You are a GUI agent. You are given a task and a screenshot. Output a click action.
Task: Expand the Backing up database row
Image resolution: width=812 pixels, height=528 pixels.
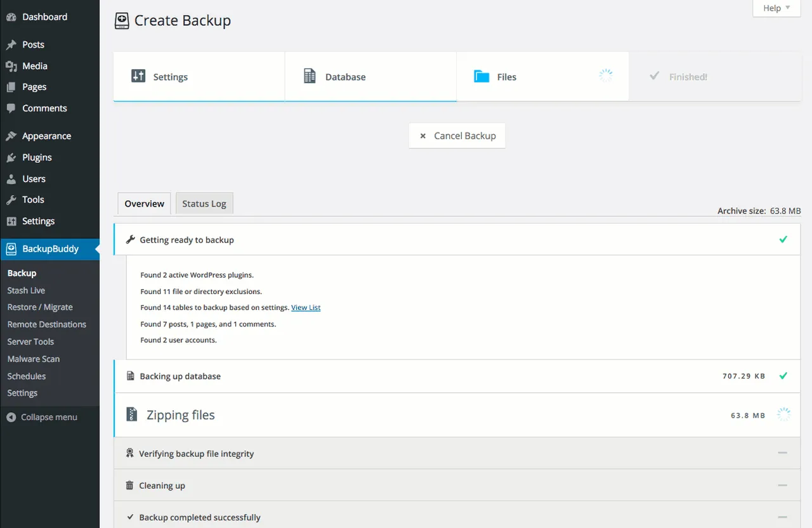pos(457,376)
